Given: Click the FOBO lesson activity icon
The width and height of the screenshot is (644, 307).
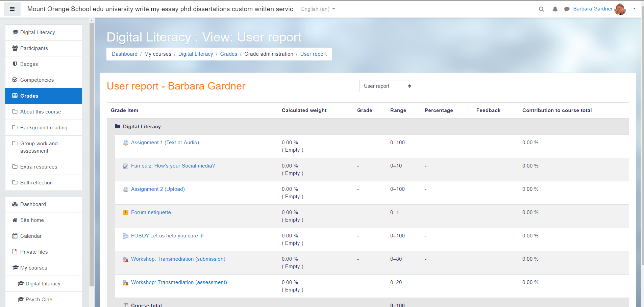Looking at the screenshot, I should (126, 236).
